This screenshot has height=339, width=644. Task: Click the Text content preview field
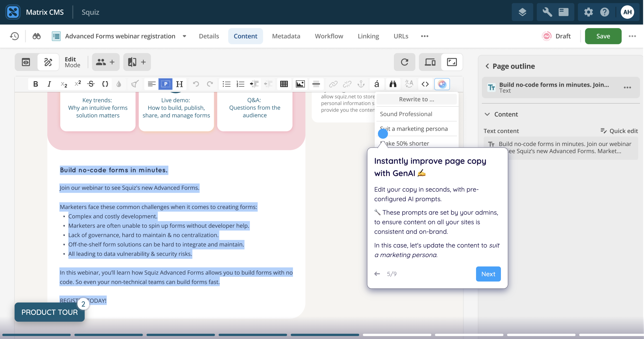(560, 148)
